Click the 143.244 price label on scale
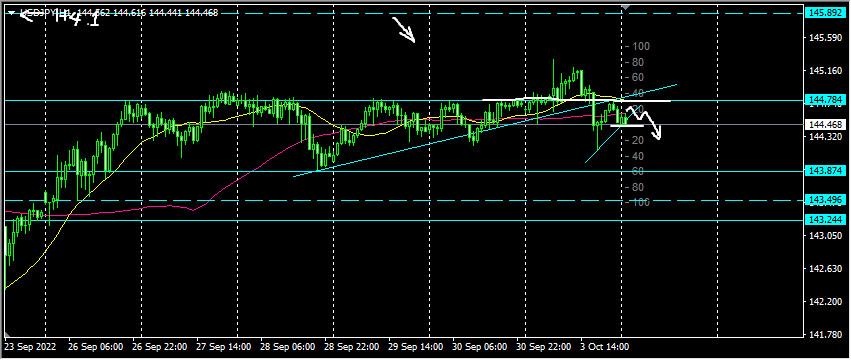Image resolution: width=851 pixels, height=360 pixels. coord(824,220)
